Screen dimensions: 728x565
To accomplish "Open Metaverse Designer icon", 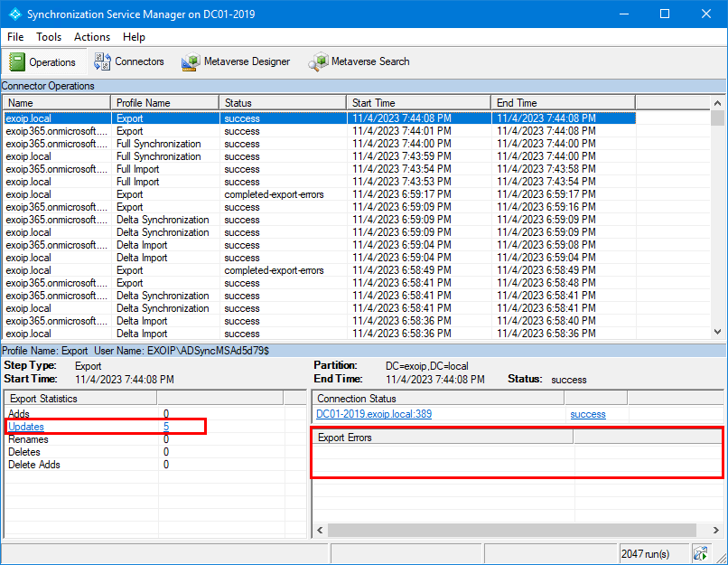I will pos(191,62).
